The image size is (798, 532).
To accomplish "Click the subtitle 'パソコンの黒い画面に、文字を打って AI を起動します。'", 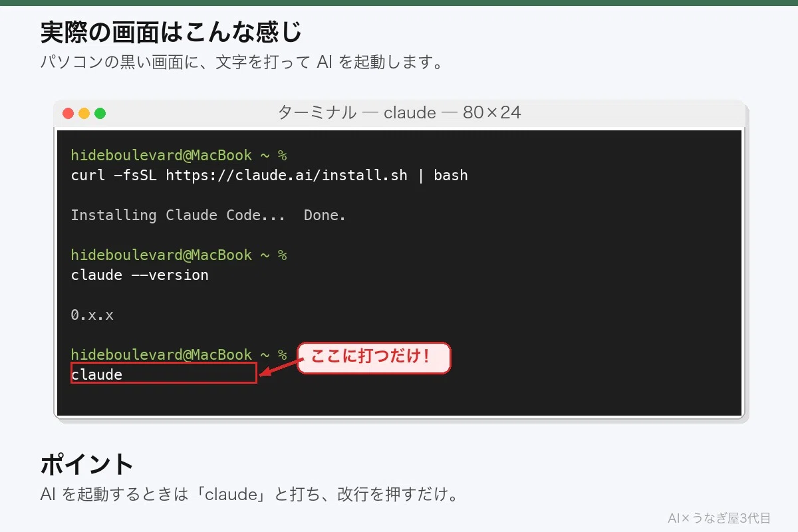I will 241,63.
